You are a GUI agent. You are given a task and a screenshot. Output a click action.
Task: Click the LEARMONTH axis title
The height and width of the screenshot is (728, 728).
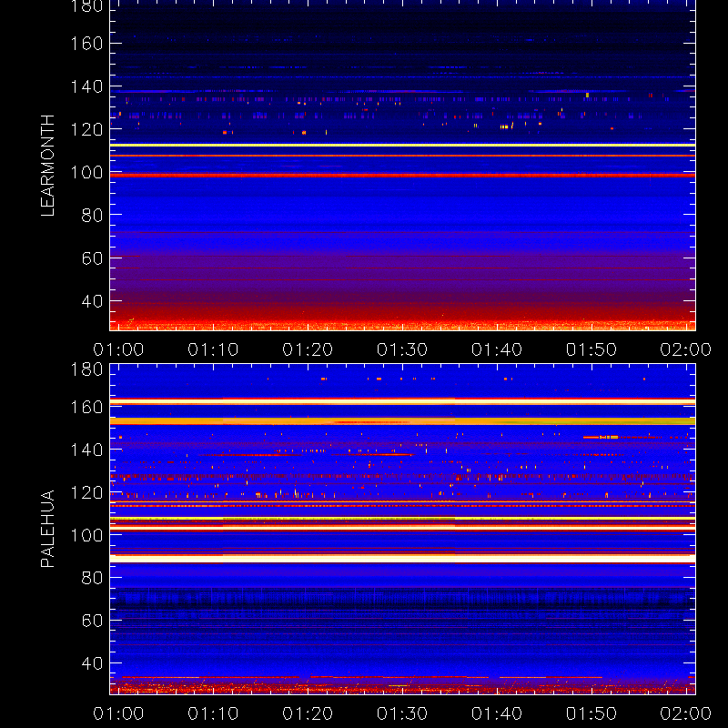48,166
